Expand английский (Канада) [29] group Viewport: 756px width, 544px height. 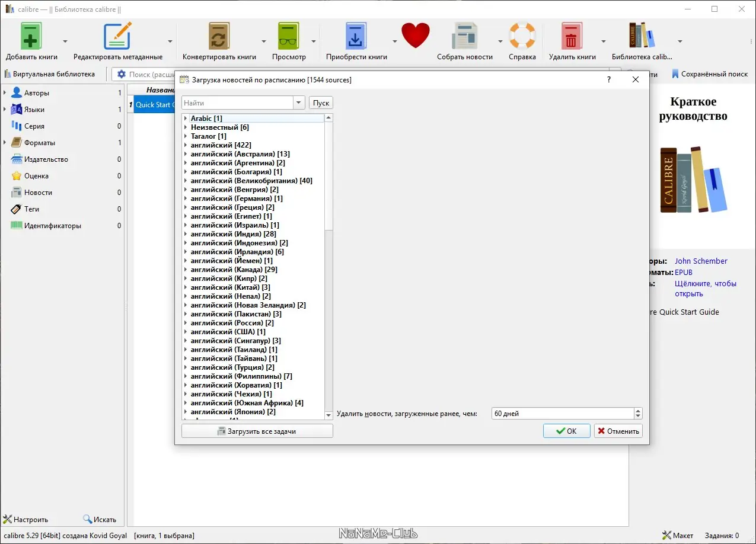coord(186,270)
